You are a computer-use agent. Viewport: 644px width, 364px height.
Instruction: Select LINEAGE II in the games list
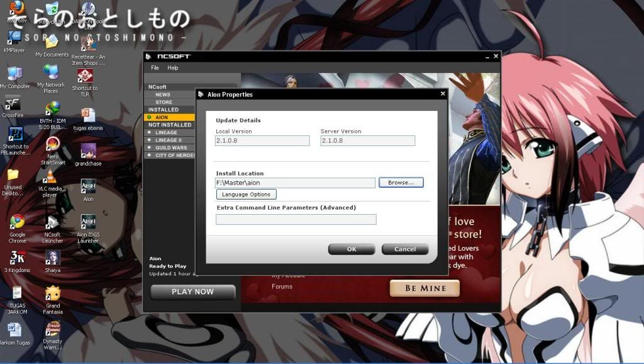(169, 140)
